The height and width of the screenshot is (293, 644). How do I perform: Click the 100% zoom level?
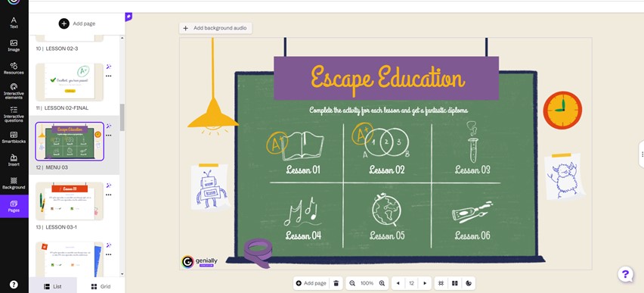[x=367, y=283]
